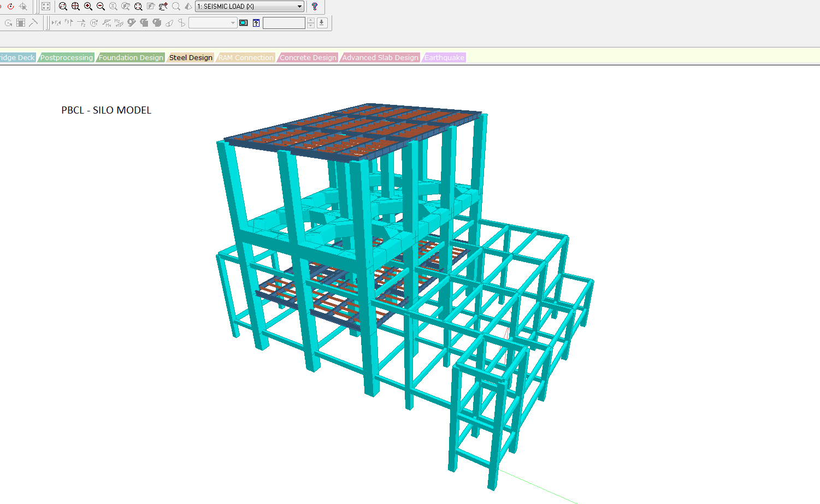Click the download arrow toolbar button
The image size is (820, 504).
pos(322,23)
